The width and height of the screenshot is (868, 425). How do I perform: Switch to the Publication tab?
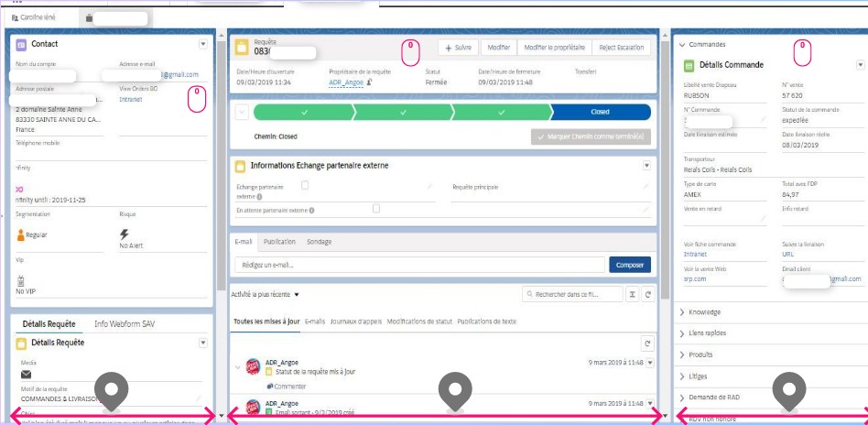tap(279, 242)
